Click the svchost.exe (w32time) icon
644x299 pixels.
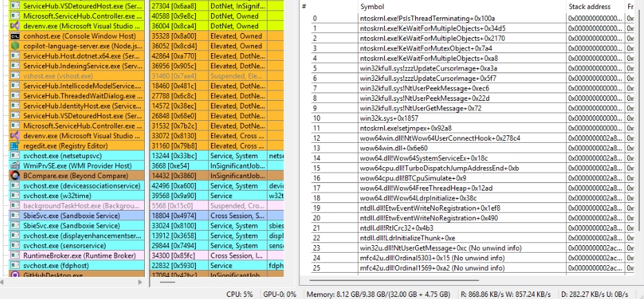(15, 196)
